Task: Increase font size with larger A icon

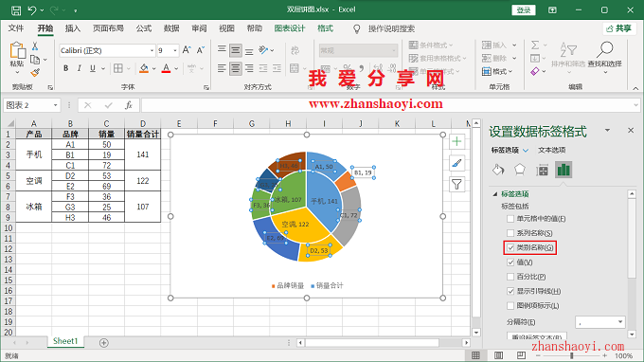Action: click(187, 50)
